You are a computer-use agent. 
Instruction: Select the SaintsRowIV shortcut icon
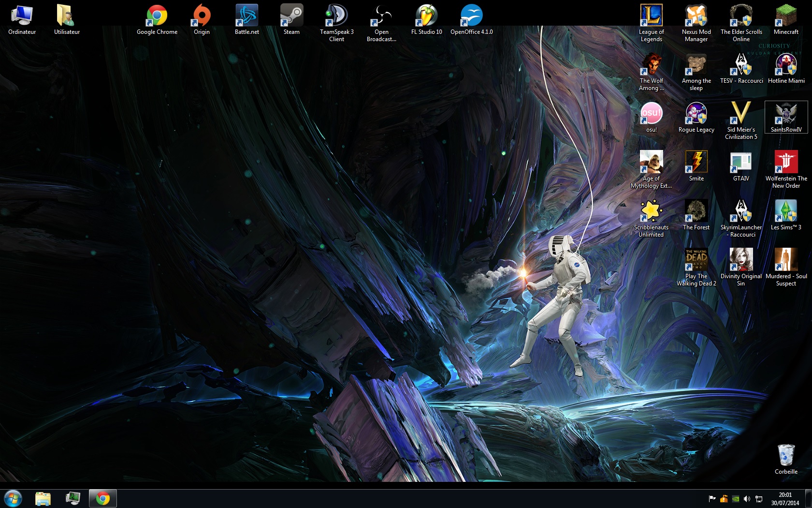[786, 117]
